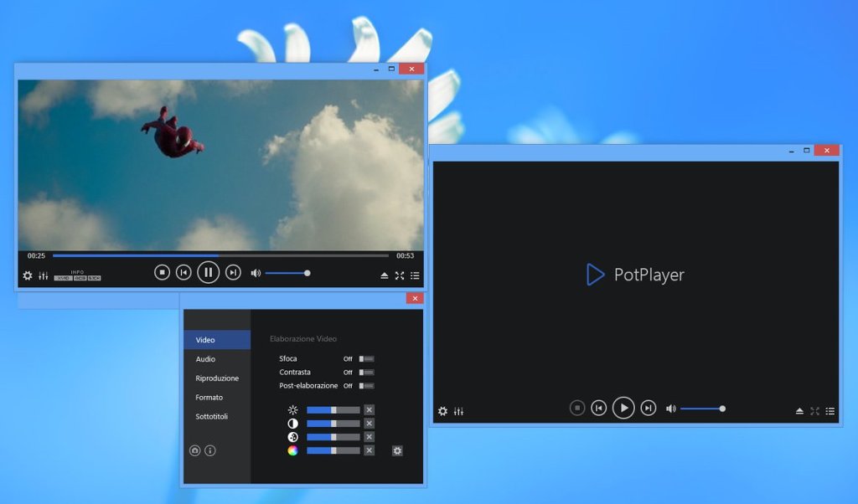Open equalizer panel in idle PotPlayer window
This screenshot has height=504, width=858.
point(458,411)
